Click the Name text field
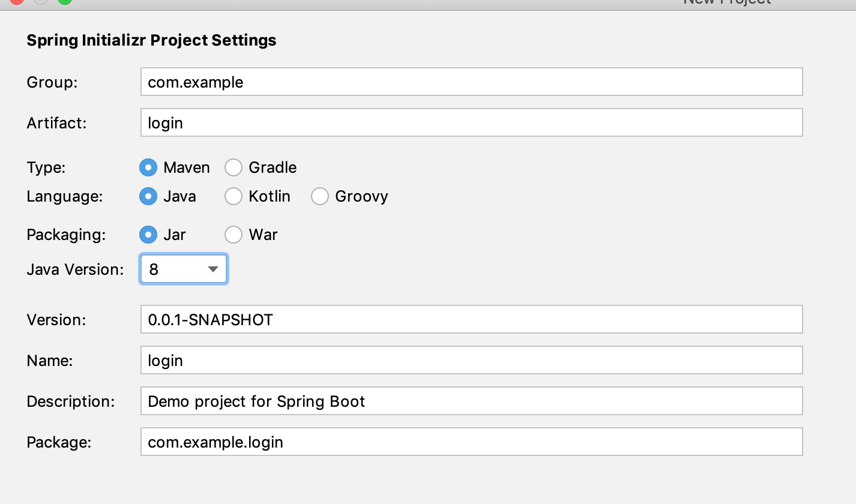Image resolution: width=856 pixels, height=504 pixels. tap(471, 361)
